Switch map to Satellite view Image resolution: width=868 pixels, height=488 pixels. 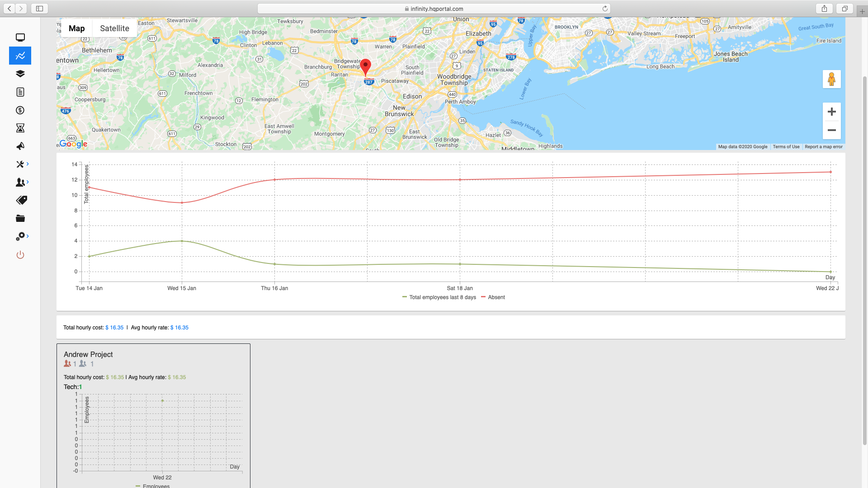pyautogui.click(x=114, y=28)
